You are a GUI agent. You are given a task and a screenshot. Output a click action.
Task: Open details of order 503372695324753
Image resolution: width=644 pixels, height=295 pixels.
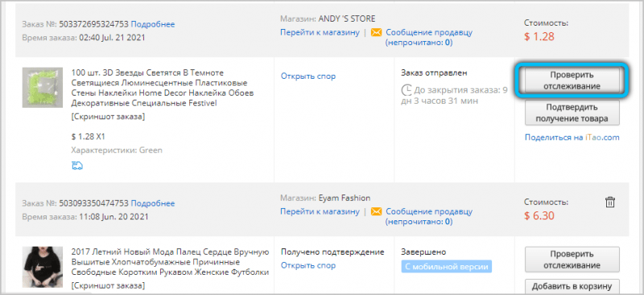point(153,24)
